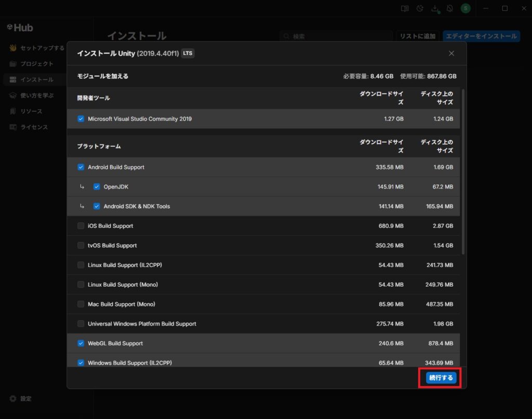
Task: Click the Android SDK & NDK Tools label
Action: pyautogui.click(x=137, y=206)
